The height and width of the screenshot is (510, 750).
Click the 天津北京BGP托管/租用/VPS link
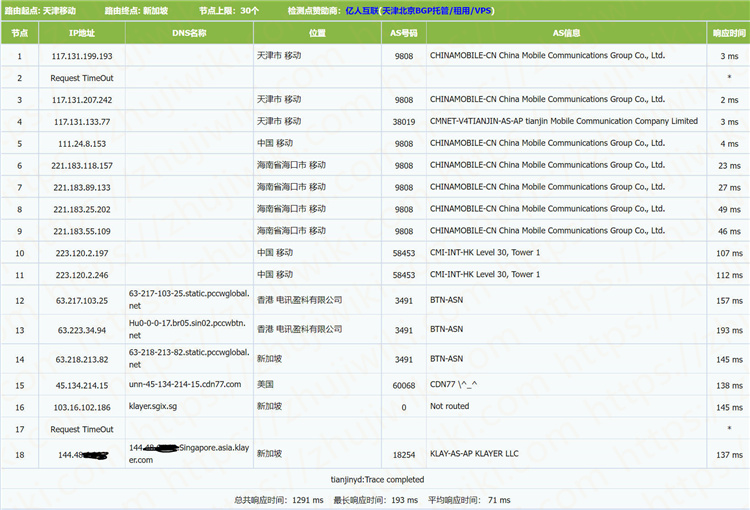[x=440, y=9]
